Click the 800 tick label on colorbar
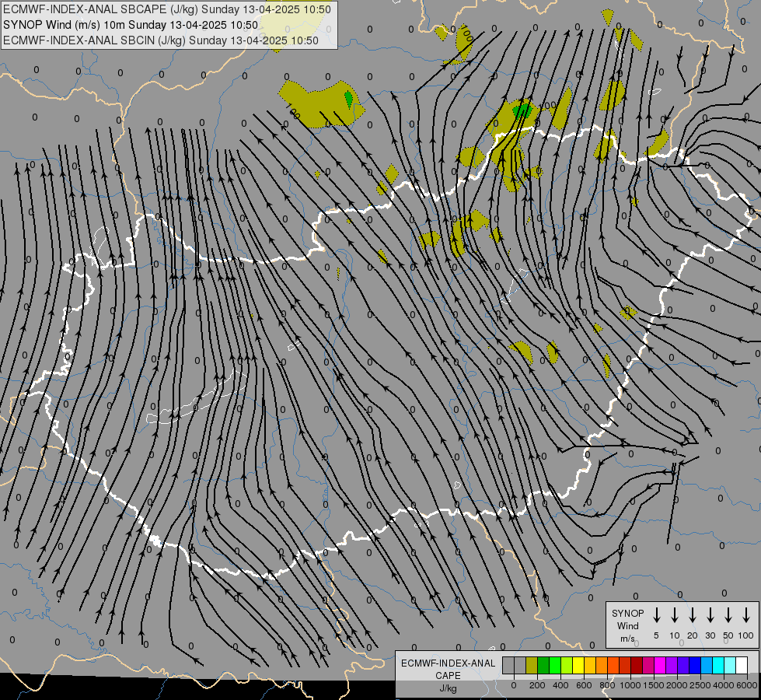 (x=607, y=685)
